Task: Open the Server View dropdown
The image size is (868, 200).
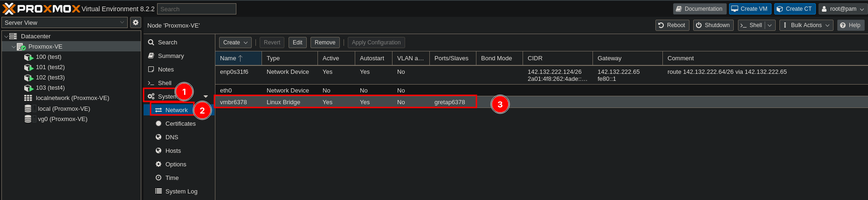Action: (x=64, y=22)
